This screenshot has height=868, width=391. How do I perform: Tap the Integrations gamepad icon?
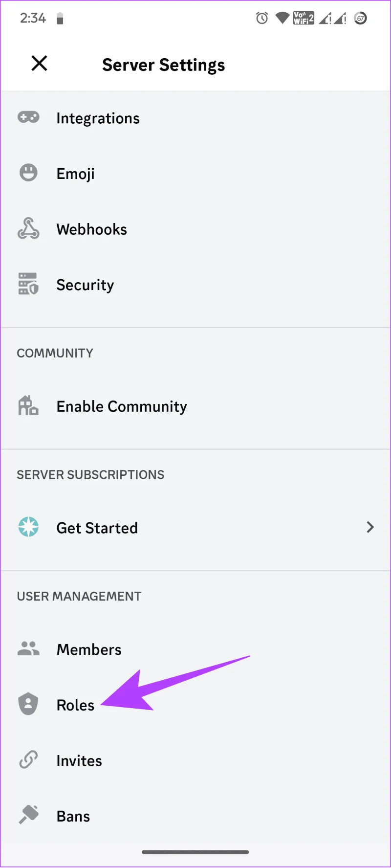point(28,117)
